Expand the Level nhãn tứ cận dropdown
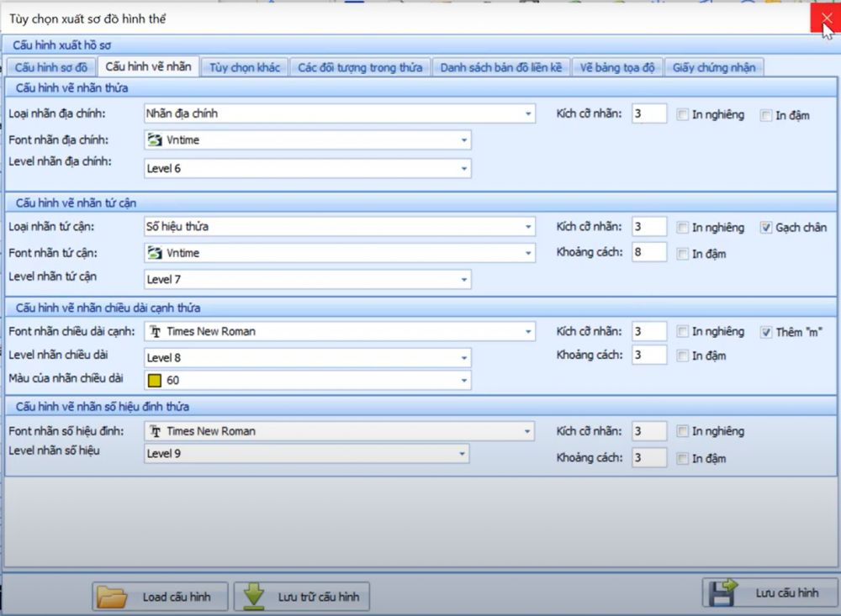841x616 pixels. 463,280
